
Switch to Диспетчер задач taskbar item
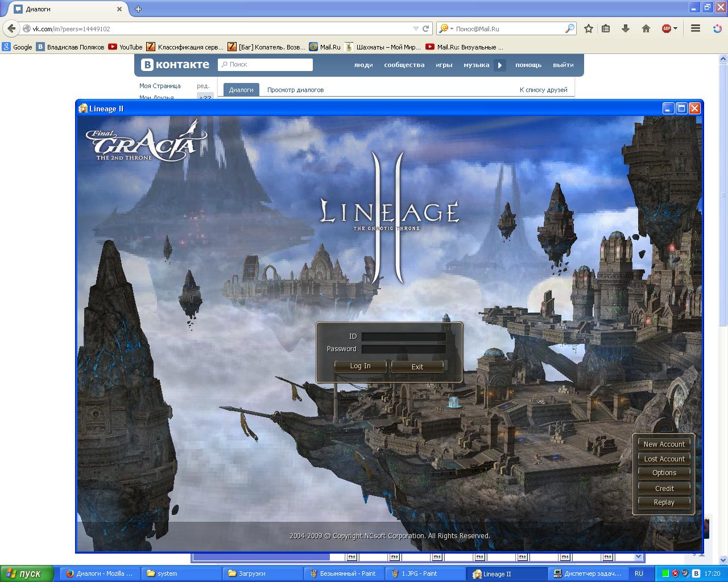pyautogui.click(x=589, y=574)
